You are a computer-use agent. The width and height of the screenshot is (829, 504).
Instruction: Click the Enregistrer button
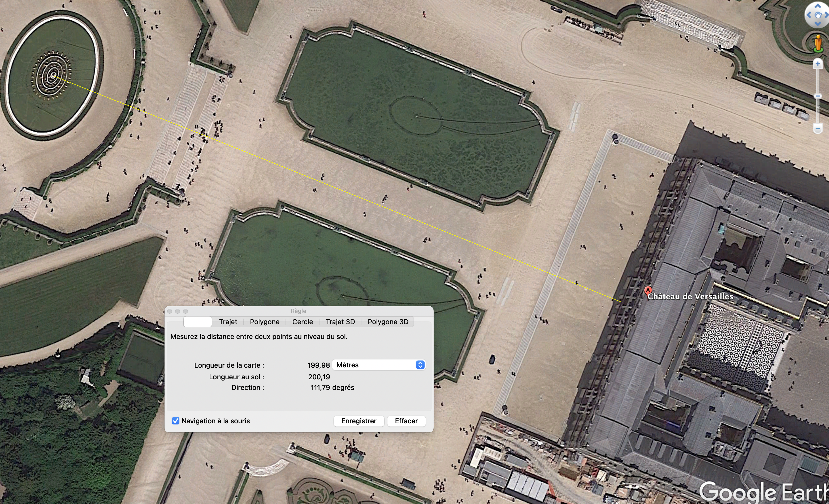pyautogui.click(x=359, y=421)
